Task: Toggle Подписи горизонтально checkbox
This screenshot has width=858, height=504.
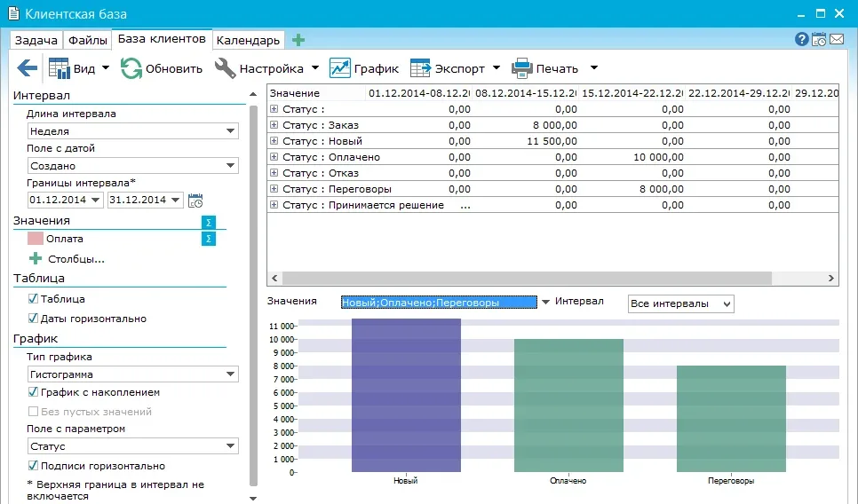Action: click(33, 466)
